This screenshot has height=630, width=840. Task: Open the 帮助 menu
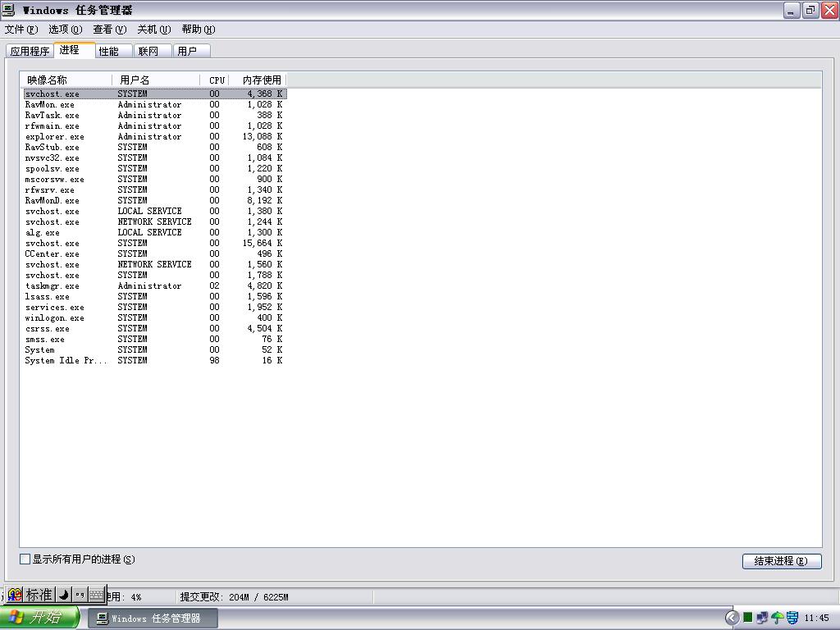pyautogui.click(x=199, y=30)
